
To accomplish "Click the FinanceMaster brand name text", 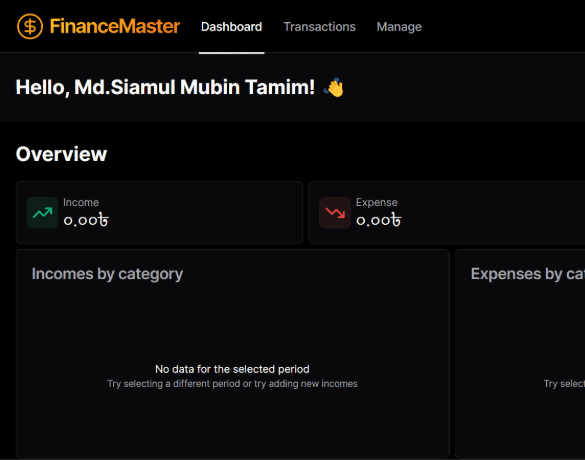I will (115, 26).
